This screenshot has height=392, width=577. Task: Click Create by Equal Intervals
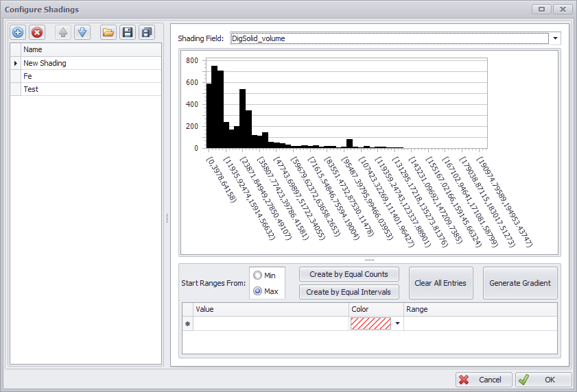coord(349,292)
